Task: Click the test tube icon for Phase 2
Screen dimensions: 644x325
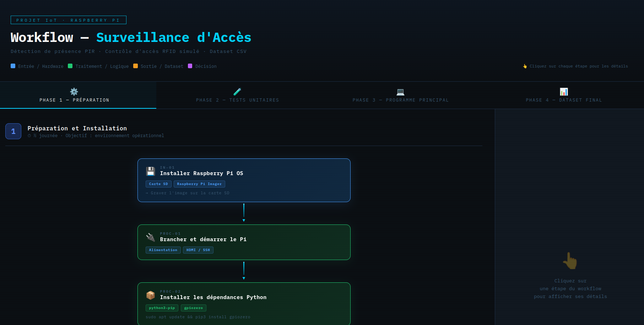Action: (x=237, y=92)
